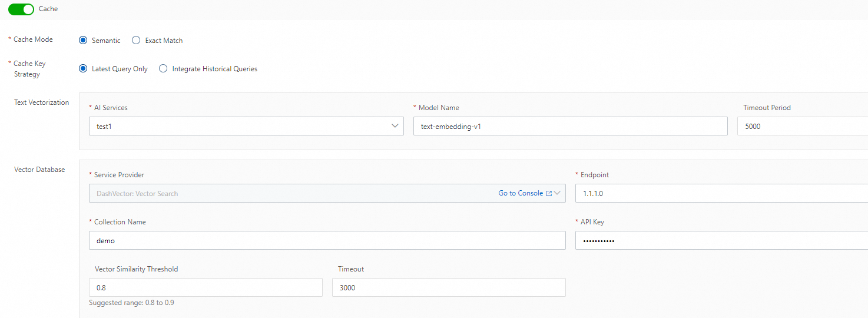Click the Go to Console link
868x318 pixels.
pyautogui.click(x=521, y=193)
